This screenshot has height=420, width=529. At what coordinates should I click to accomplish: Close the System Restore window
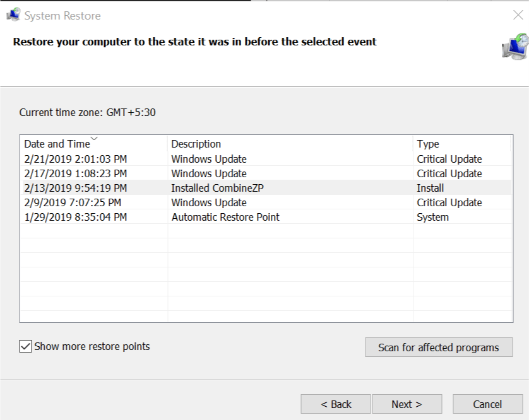point(518,15)
